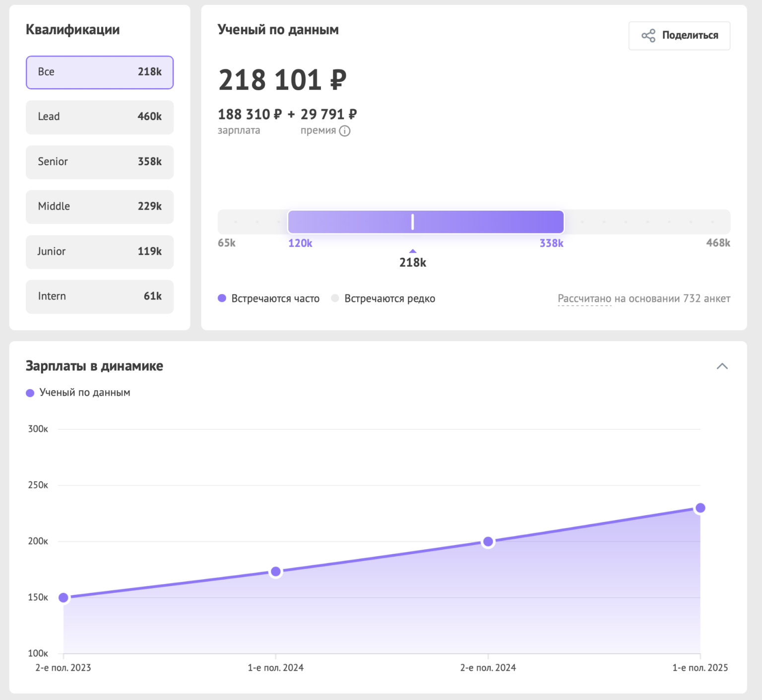This screenshot has height=700, width=762.
Task: Click the Встречаются часто legend dot
Action: pos(222,298)
